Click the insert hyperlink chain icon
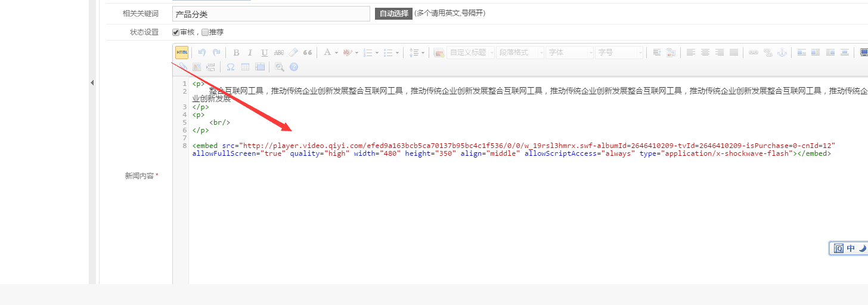 [x=754, y=53]
